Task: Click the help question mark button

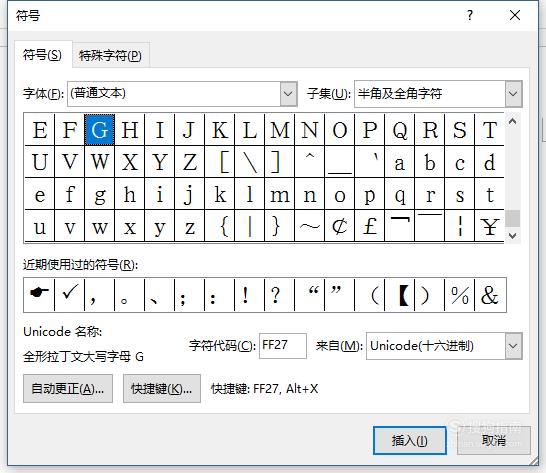Action: 470,15
